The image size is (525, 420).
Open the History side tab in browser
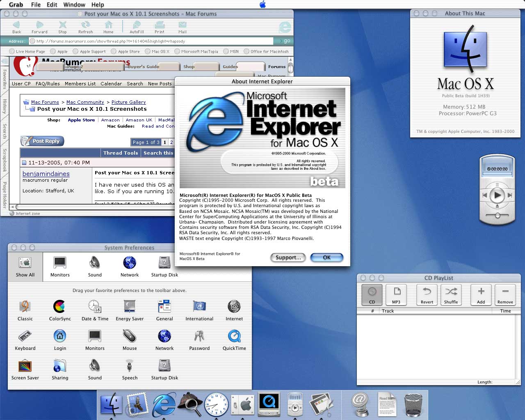click(5, 106)
